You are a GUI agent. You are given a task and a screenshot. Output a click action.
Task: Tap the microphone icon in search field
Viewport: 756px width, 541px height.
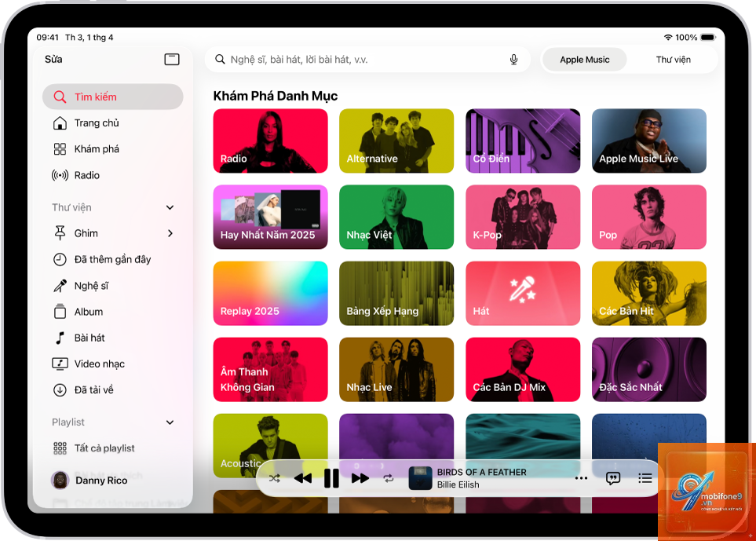point(514,60)
